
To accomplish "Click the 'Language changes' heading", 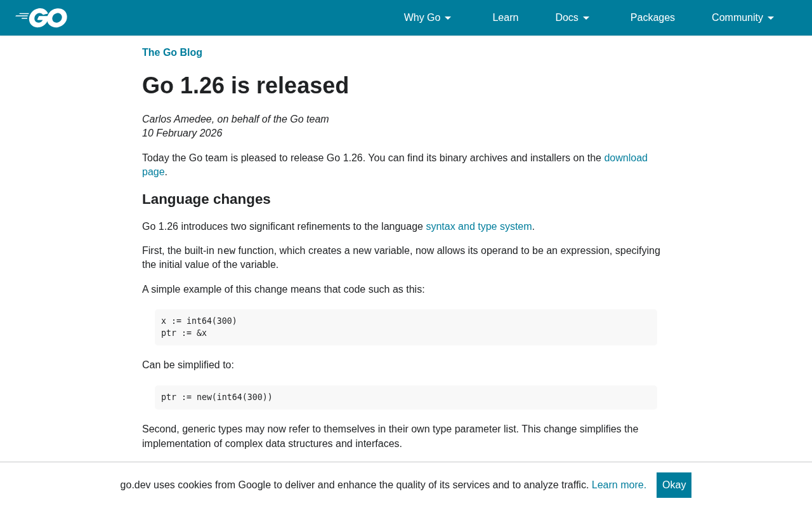I will click(x=206, y=199).
